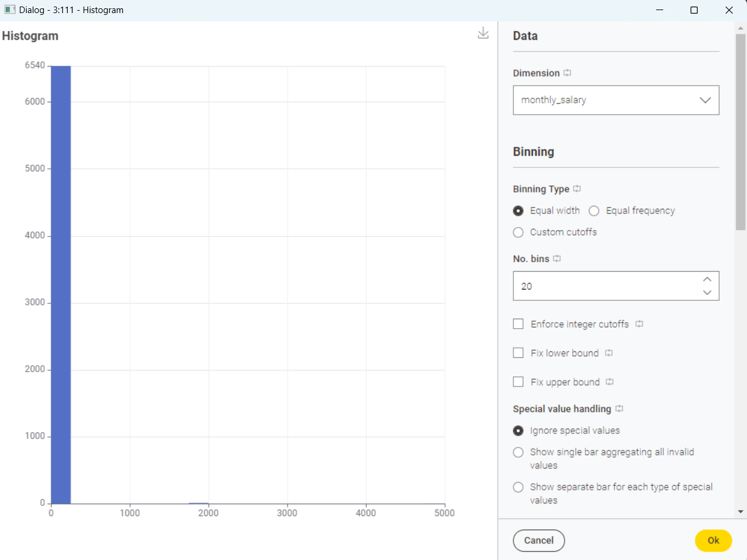Viewport: 747px width, 560px height.
Task: Confirm settings with the Ok button
Action: coord(713,540)
